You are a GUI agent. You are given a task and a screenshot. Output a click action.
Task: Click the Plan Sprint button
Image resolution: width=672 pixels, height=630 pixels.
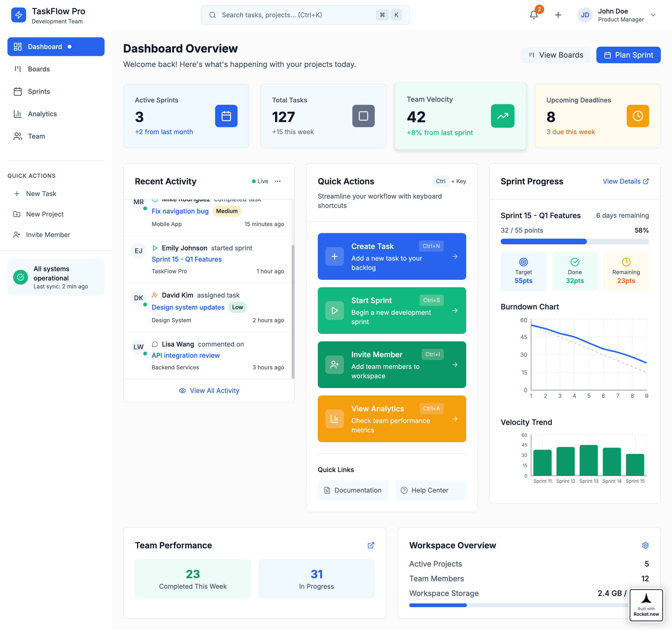628,55
